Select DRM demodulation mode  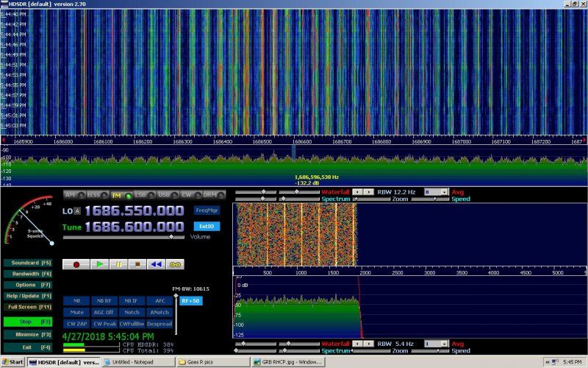point(214,195)
